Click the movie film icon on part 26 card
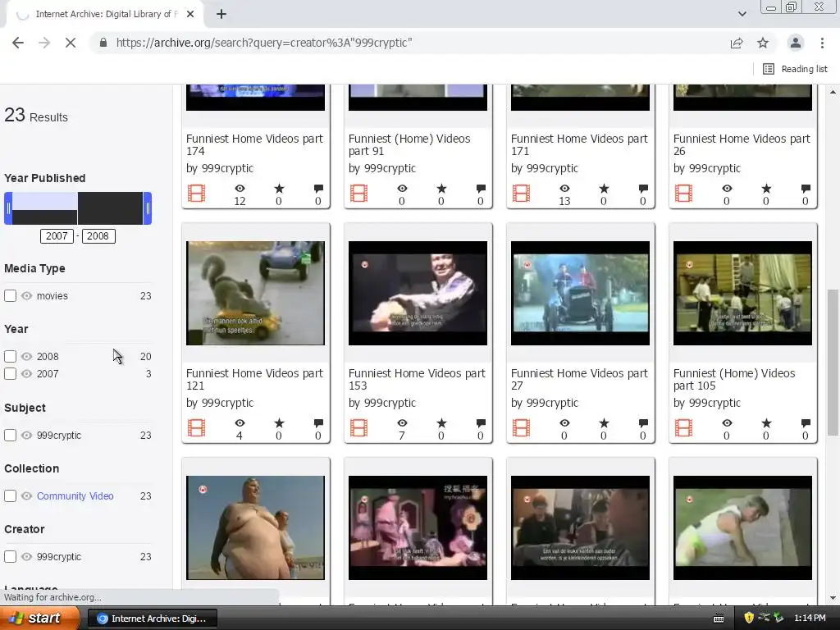This screenshot has height=630, width=840. tap(683, 193)
